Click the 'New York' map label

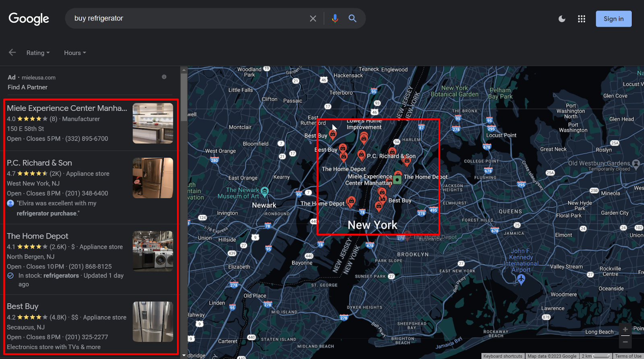[372, 225]
